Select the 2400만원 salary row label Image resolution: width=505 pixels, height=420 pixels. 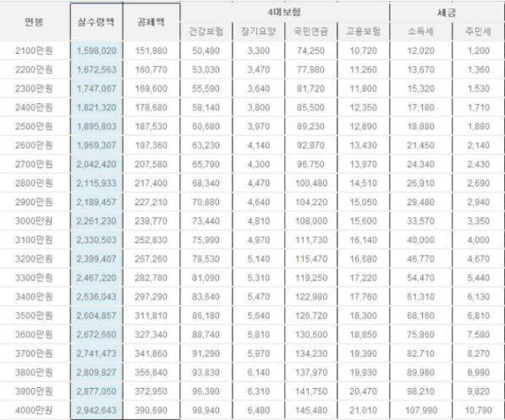click(x=34, y=107)
